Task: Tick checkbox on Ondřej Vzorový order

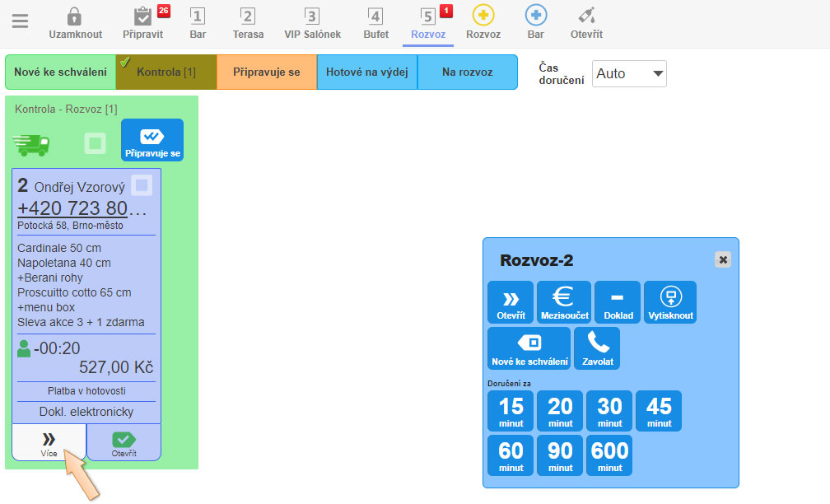Action: coord(142,186)
